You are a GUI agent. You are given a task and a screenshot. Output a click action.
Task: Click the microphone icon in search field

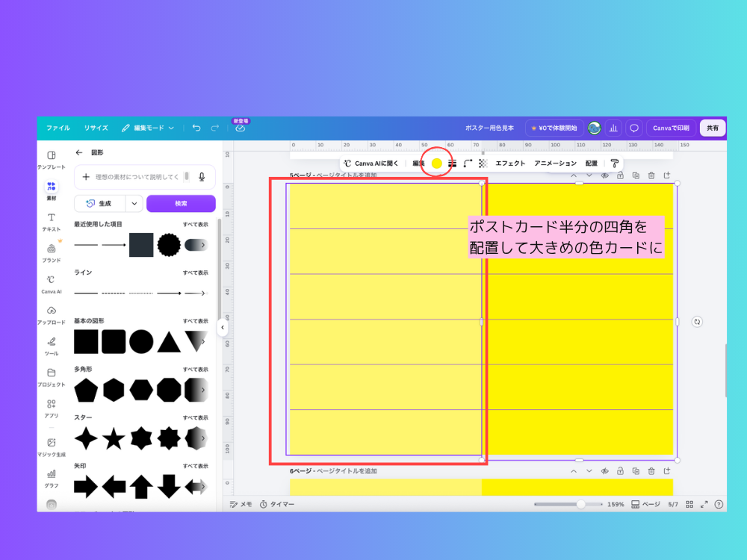pos(202,177)
